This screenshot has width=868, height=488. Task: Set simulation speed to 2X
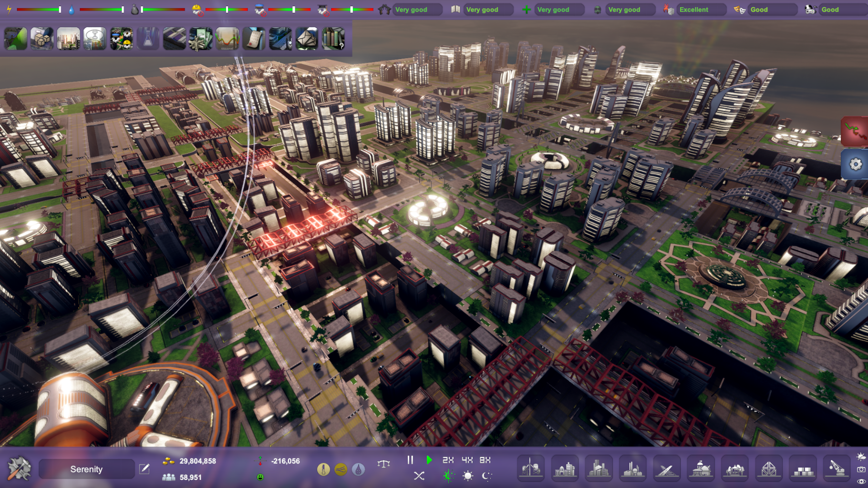click(x=448, y=460)
